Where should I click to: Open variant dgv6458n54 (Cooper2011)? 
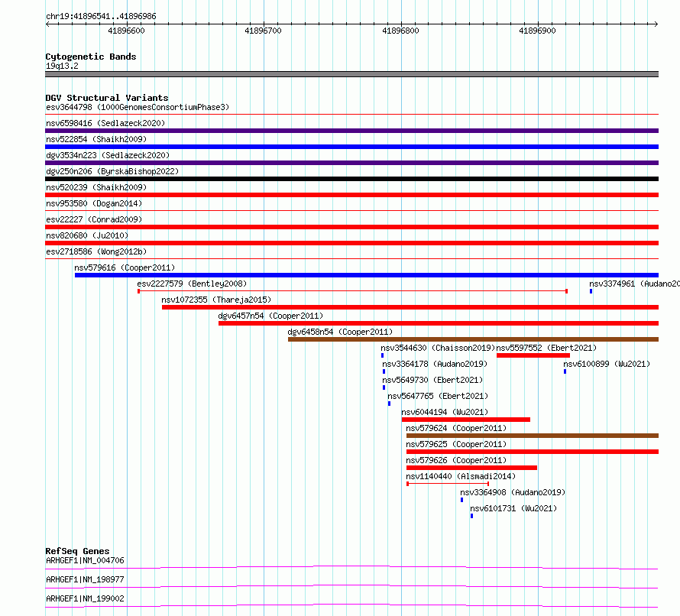pyautogui.click(x=340, y=332)
